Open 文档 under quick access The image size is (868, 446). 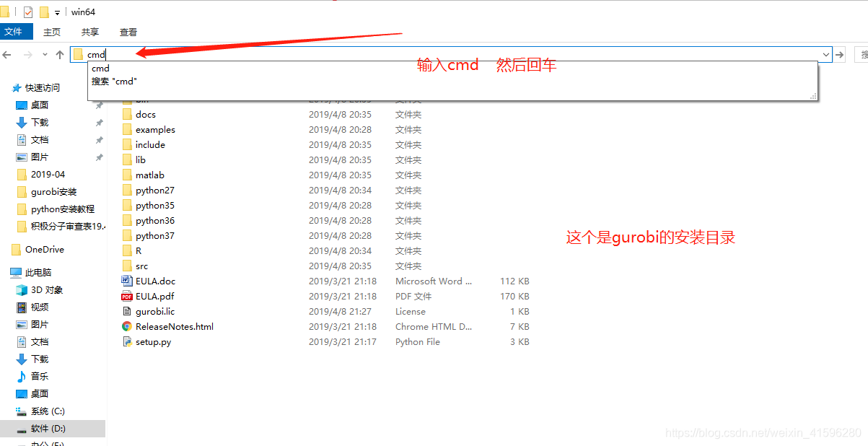[x=40, y=140]
